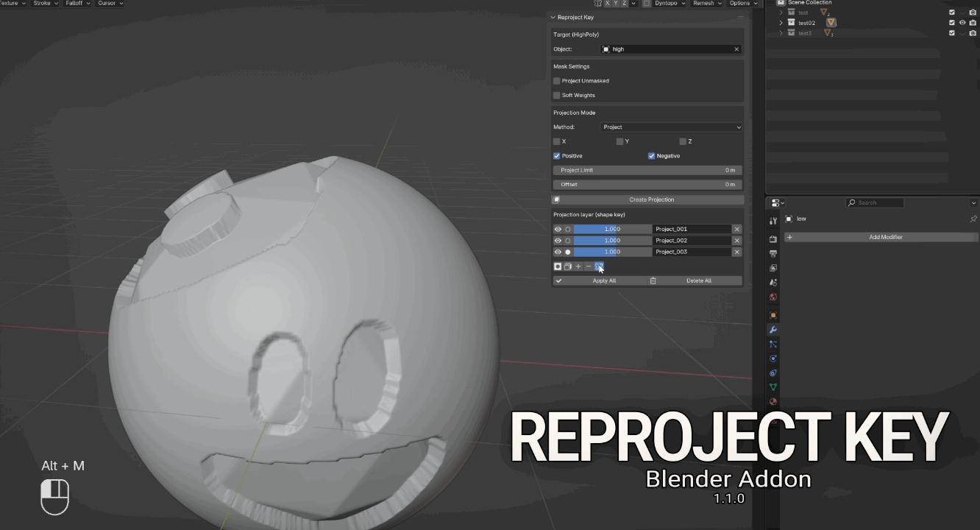980x530 pixels.
Task: Open the View Layer properties tab icon
Action: [x=773, y=268]
